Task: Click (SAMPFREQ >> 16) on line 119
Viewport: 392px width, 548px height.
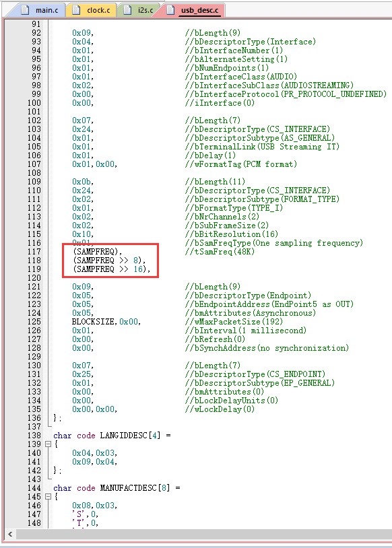Action: click(112, 269)
